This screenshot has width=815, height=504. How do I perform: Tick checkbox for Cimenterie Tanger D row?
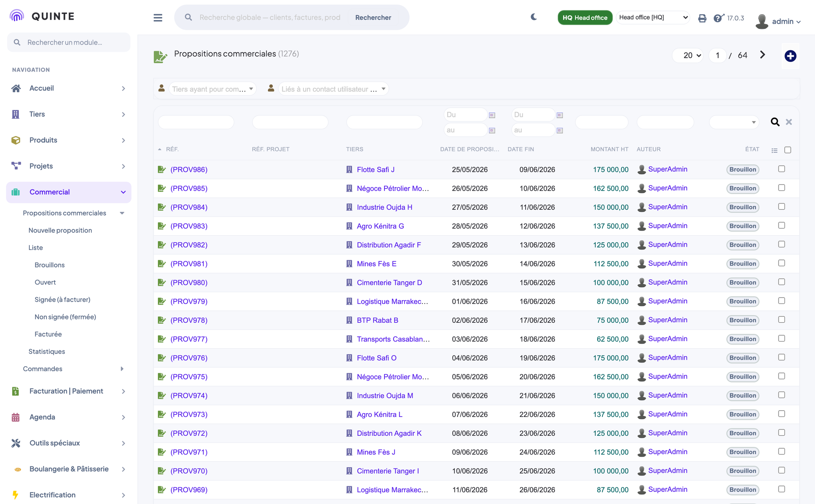click(x=781, y=282)
